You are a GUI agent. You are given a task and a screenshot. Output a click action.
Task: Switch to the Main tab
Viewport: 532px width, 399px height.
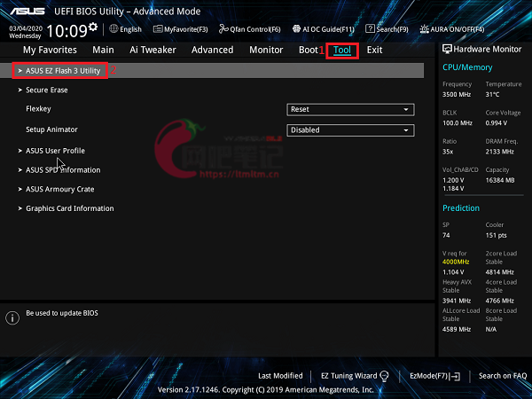pos(103,50)
